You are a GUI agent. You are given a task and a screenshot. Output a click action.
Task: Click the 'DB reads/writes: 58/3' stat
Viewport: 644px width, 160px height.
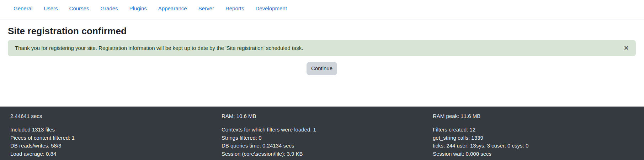[x=36, y=146]
